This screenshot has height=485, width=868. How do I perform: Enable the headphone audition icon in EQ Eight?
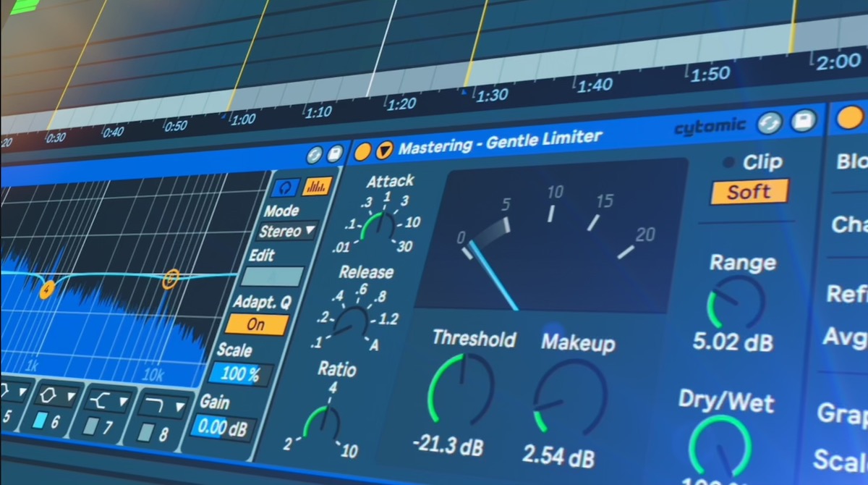[x=285, y=187]
